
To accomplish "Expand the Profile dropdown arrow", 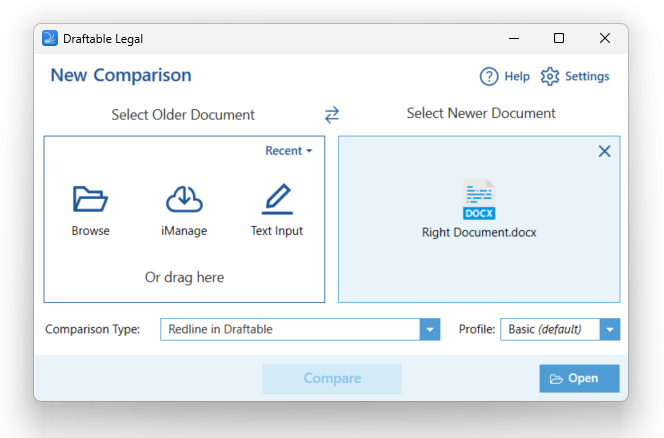I will click(x=610, y=330).
